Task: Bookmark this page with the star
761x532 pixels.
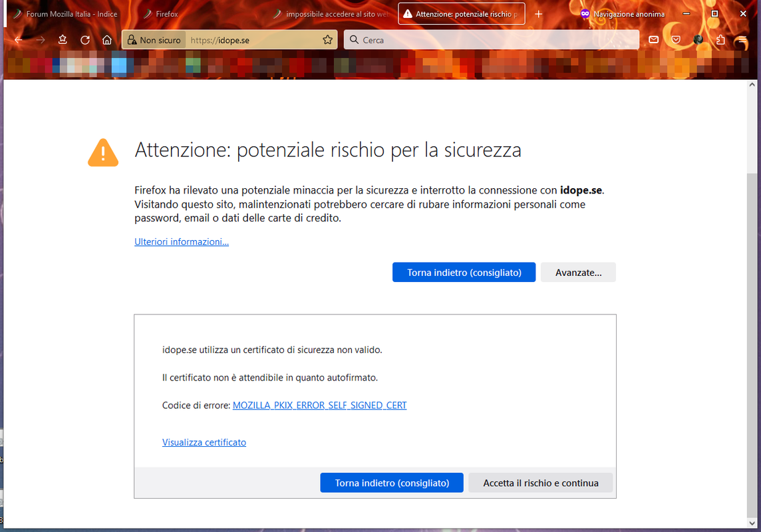Action: [x=328, y=40]
